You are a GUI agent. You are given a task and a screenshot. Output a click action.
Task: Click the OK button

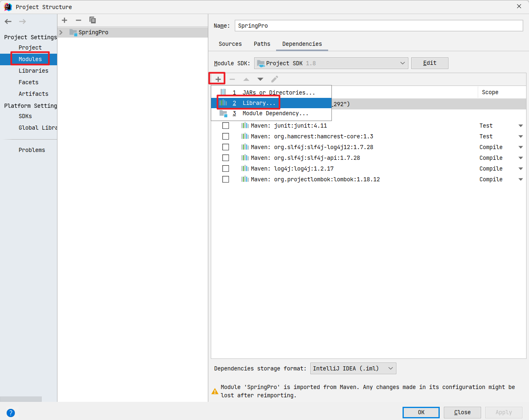421,412
